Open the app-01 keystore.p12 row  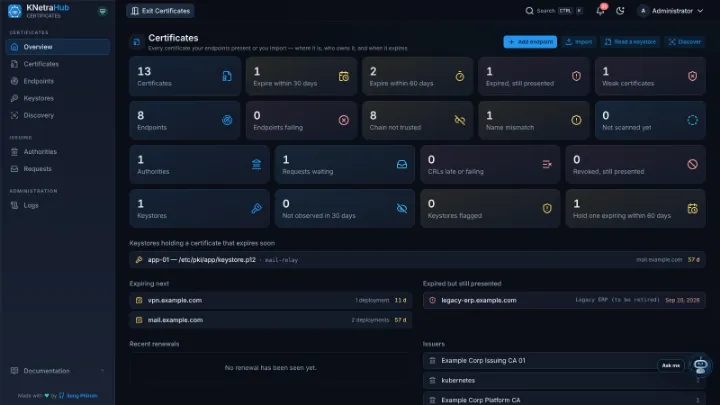tap(417, 260)
